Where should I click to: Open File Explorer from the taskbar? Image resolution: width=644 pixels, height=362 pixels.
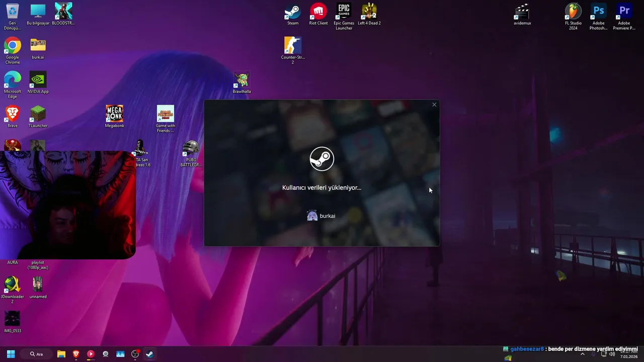click(61, 354)
